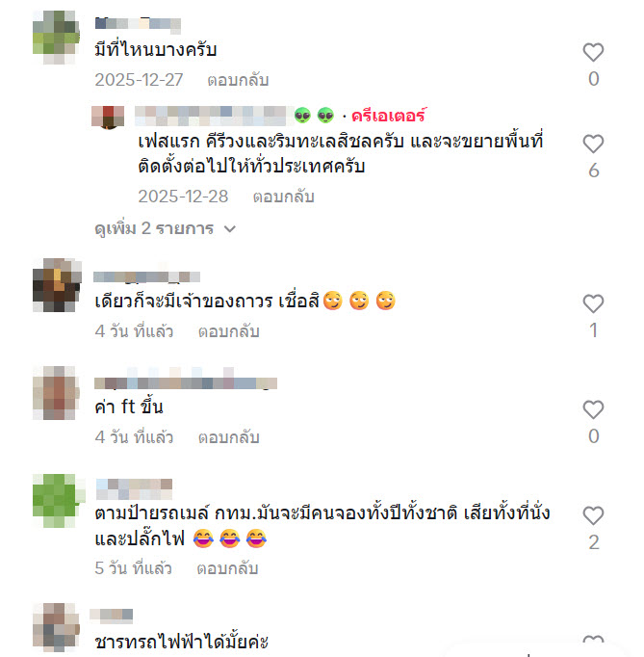The height and width of the screenshot is (657, 644).
Task: Like the creator's reply about เฟสแรก
Action: [593, 145]
